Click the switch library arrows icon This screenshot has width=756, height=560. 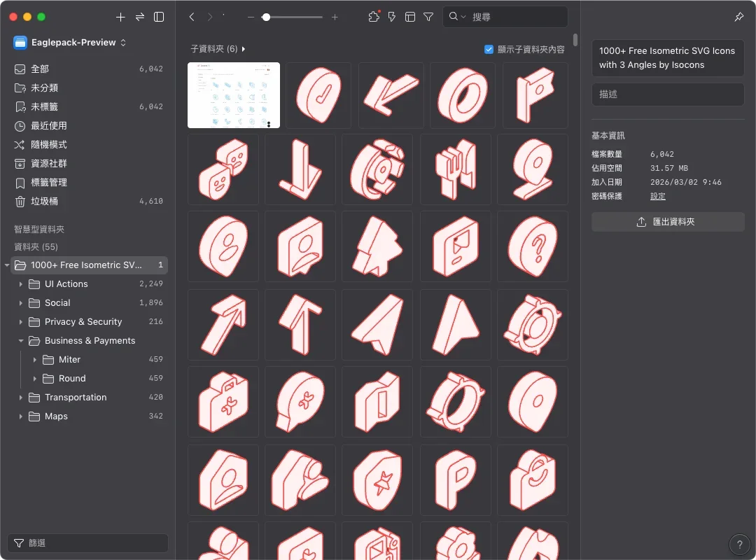140,17
